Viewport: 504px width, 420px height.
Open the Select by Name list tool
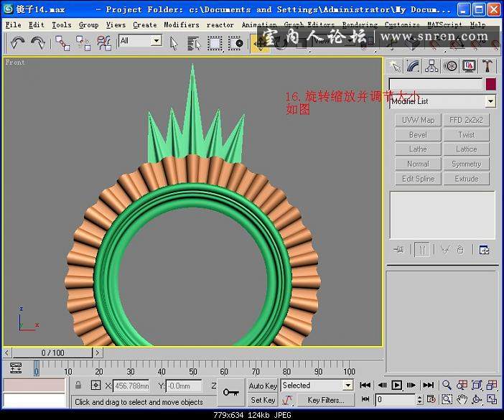[194, 43]
